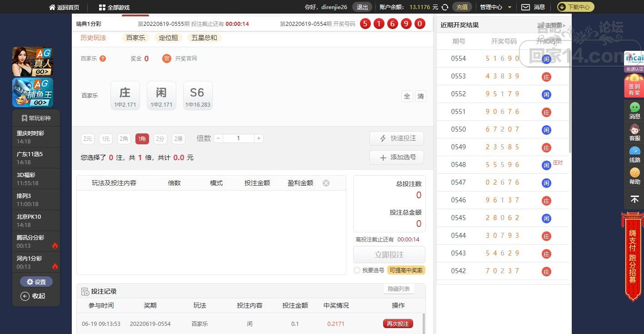644x334 pixels.
Task: Click 再次投注 to bet again
Action: coord(398,324)
